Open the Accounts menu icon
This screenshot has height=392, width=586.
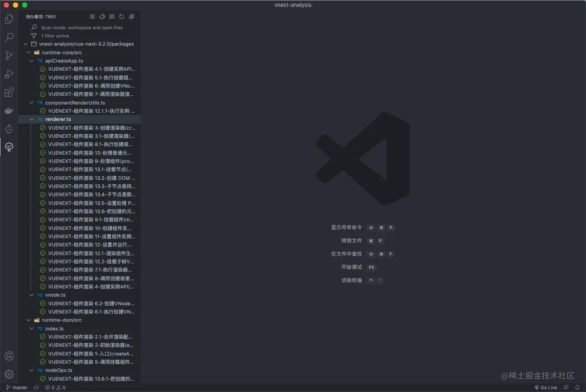click(x=9, y=356)
